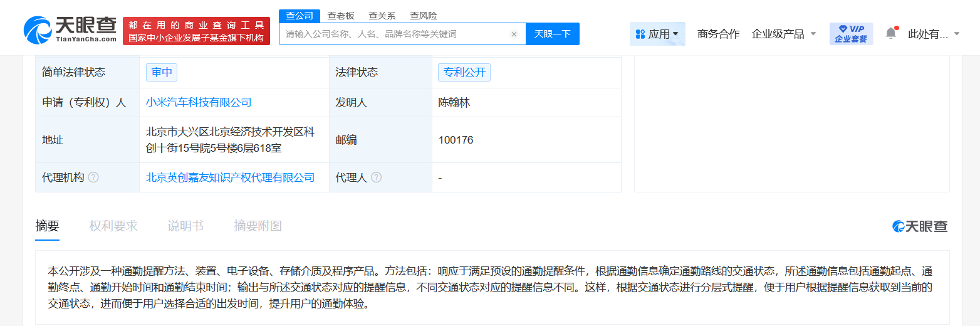980x326 pixels.
Task: Select the 查风险 search tab
Action: point(423,16)
